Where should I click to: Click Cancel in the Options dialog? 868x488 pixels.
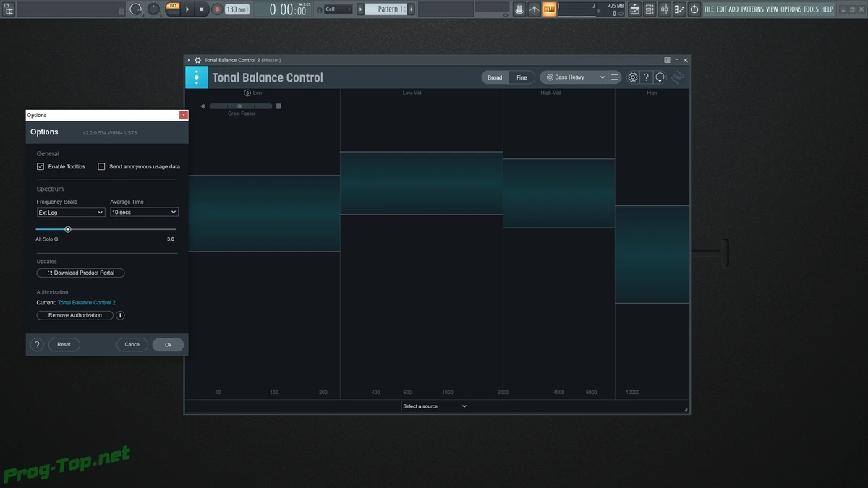[132, 345]
